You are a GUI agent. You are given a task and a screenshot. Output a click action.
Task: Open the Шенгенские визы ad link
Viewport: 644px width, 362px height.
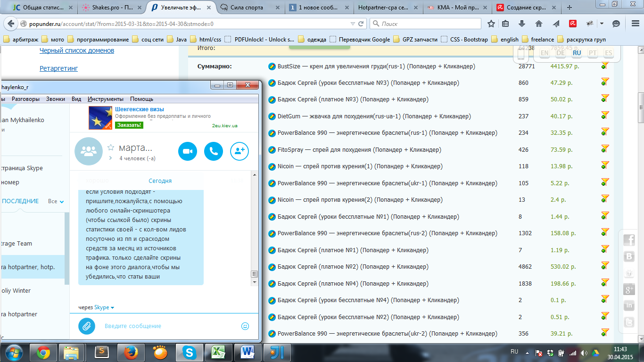point(140,109)
